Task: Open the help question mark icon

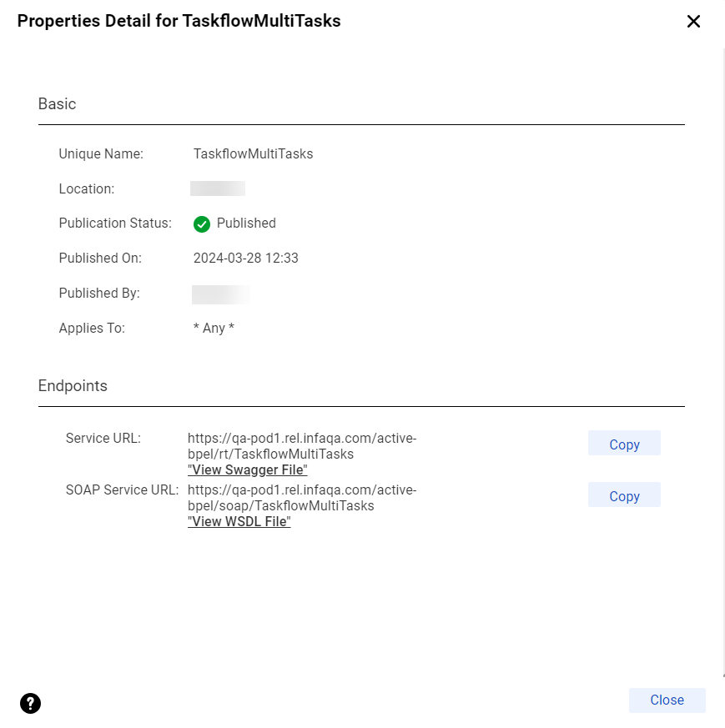Action: [x=30, y=703]
